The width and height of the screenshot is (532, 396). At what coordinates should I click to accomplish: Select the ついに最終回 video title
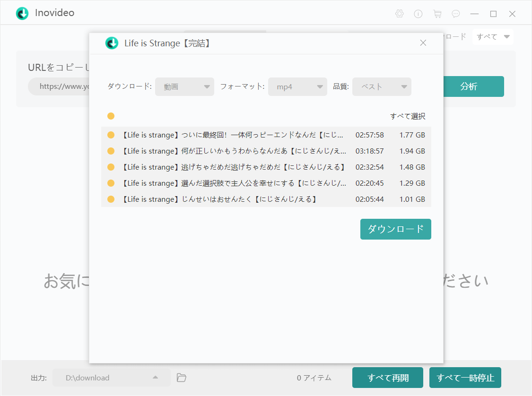[233, 135]
